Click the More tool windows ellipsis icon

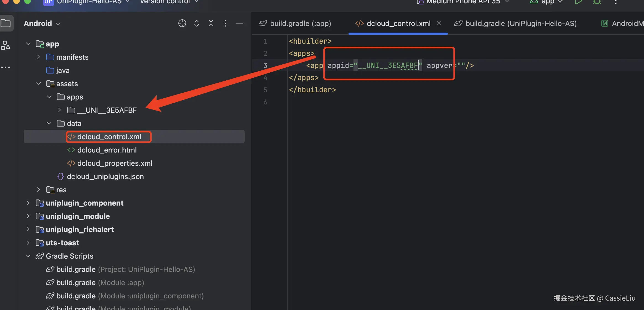[x=6, y=67]
